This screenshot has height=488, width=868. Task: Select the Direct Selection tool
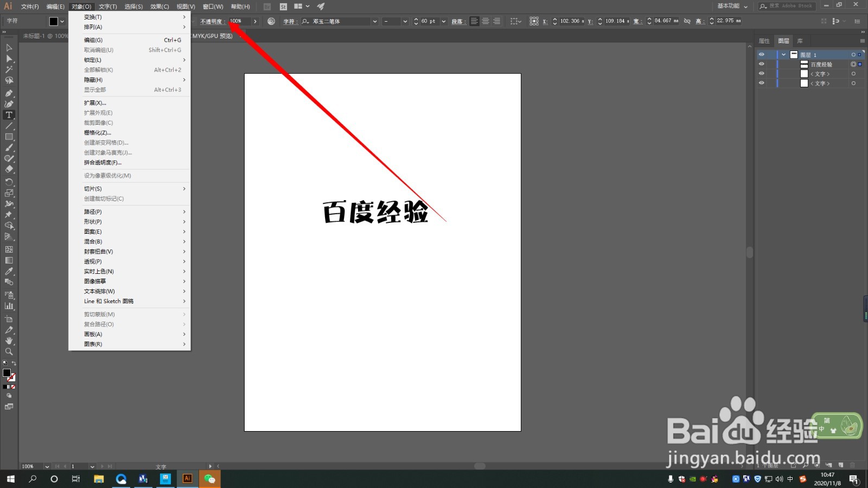point(9,59)
